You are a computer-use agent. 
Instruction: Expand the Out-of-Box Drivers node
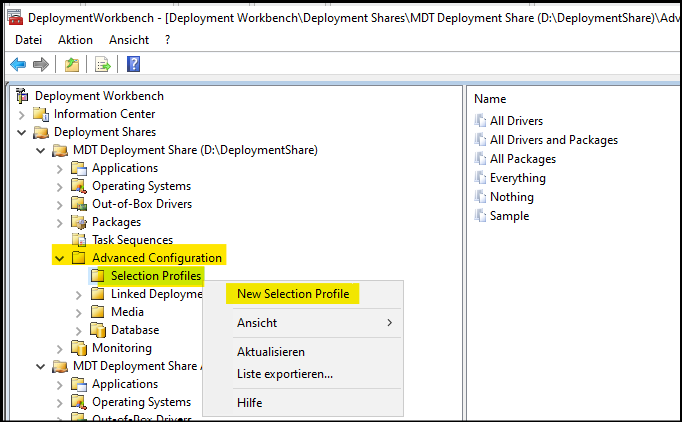coord(60,205)
